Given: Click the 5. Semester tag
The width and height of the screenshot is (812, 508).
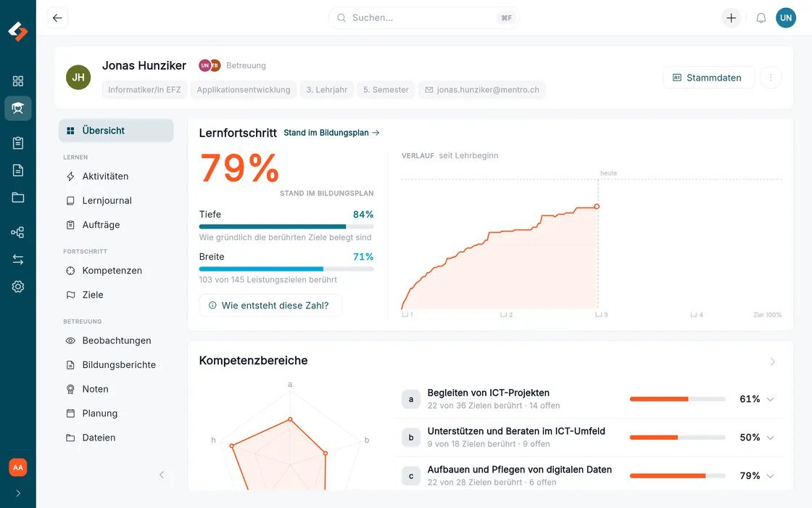Looking at the screenshot, I should click(386, 90).
